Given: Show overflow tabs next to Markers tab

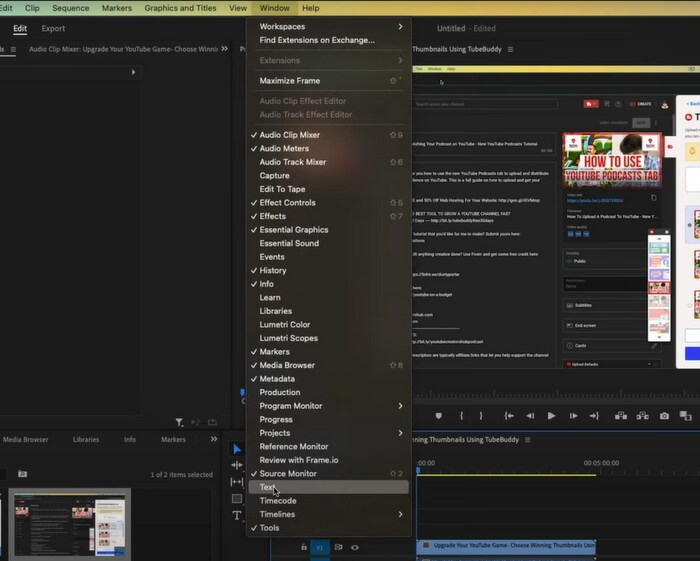Looking at the screenshot, I should tap(214, 439).
